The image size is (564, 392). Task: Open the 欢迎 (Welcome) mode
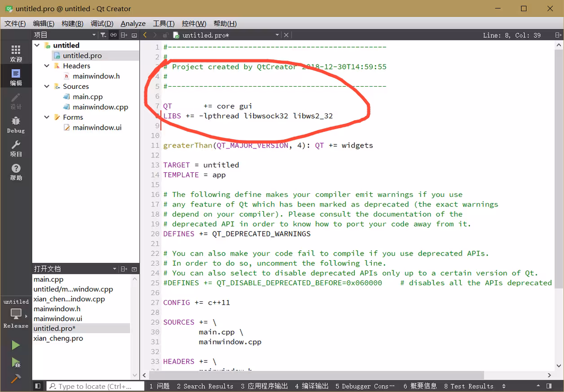coord(16,53)
